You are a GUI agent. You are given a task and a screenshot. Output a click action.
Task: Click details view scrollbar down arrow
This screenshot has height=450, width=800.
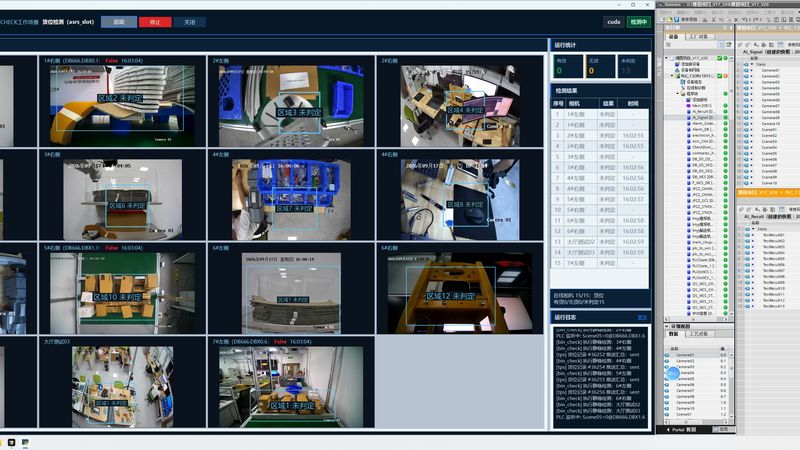731,416
